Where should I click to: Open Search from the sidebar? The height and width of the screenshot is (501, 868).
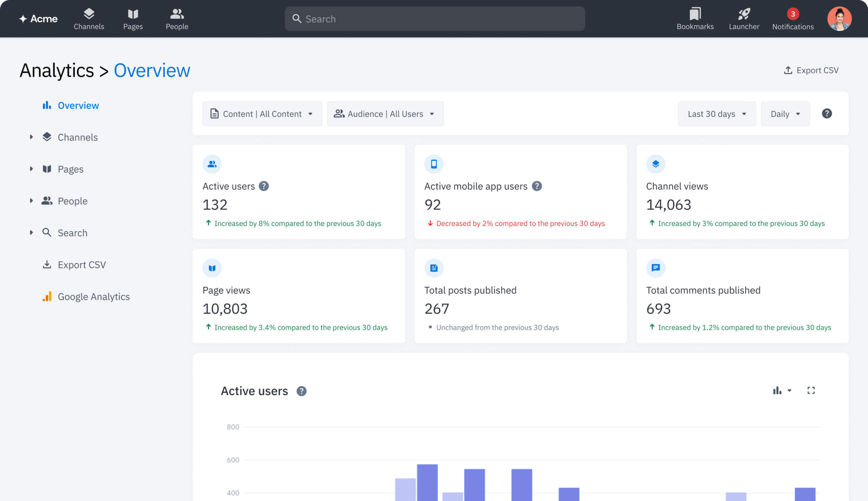(72, 233)
